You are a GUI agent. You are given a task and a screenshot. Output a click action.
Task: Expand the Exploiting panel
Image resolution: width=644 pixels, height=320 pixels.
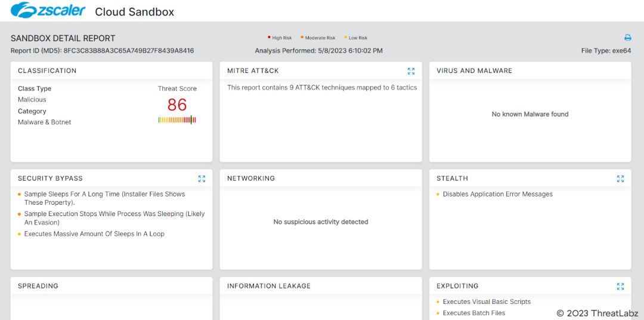click(620, 286)
